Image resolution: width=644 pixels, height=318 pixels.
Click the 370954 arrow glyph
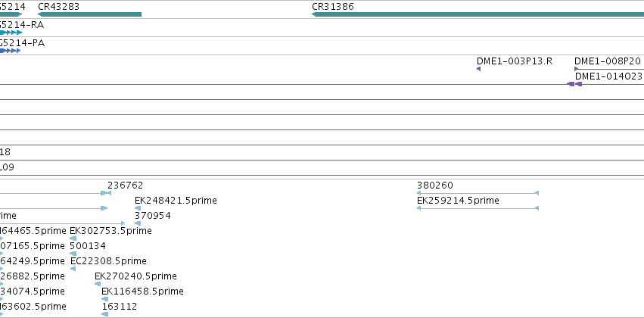click(138, 223)
